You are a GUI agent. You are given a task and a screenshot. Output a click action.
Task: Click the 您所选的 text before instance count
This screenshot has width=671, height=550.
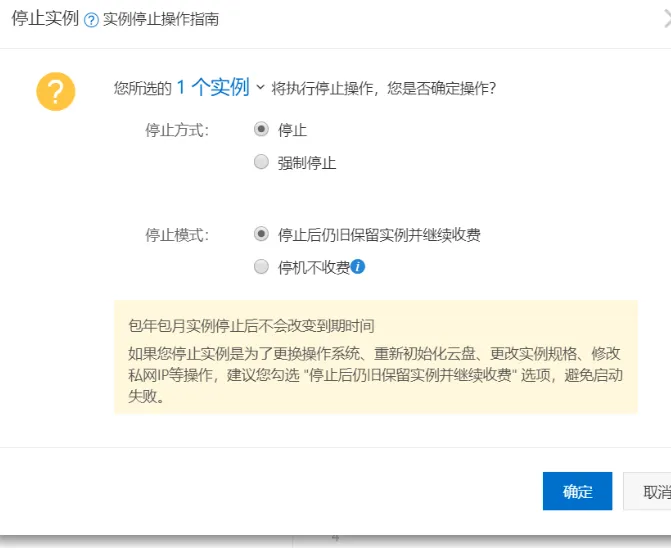(143, 89)
